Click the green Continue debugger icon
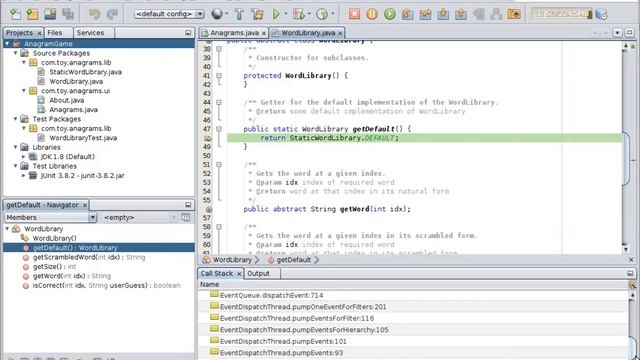Viewport: 640px width, 360px height. click(x=390, y=14)
